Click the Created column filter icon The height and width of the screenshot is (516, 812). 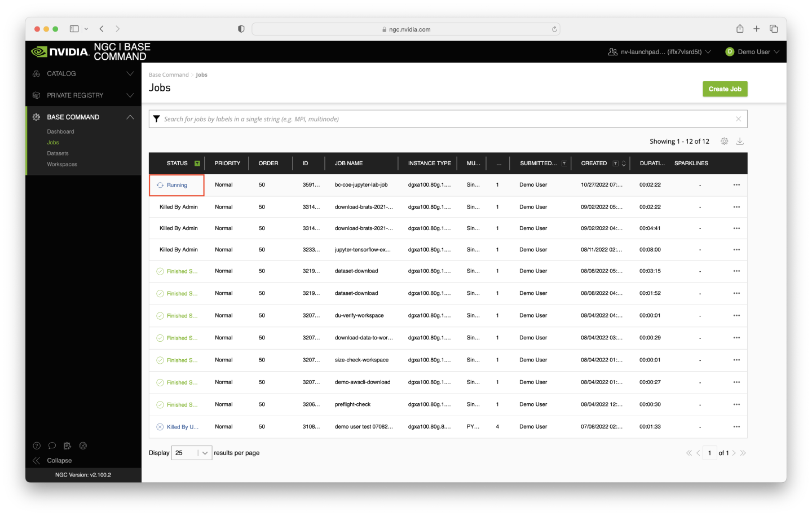[x=615, y=164]
